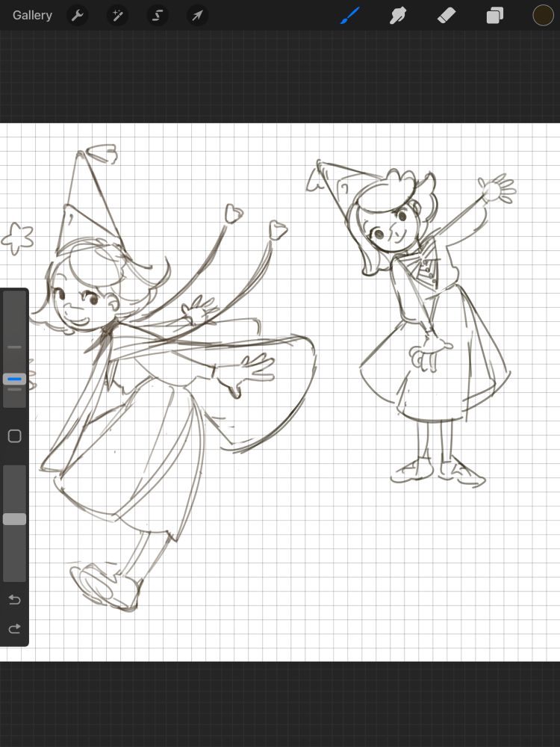Screen dimensions: 560x747
Task: Activate the Transform arrow tool
Action: coord(197,16)
